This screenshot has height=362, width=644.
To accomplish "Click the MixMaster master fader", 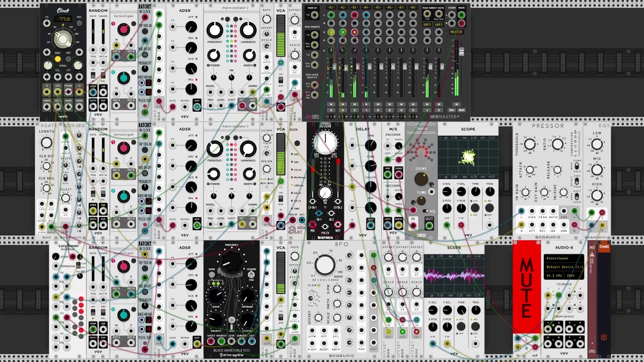I will point(461,53).
